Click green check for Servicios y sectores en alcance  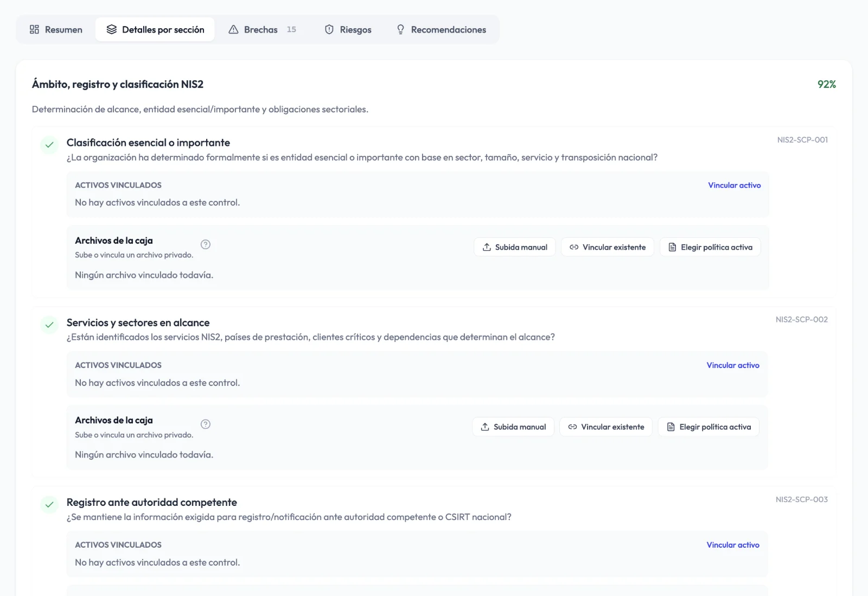pyautogui.click(x=49, y=325)
